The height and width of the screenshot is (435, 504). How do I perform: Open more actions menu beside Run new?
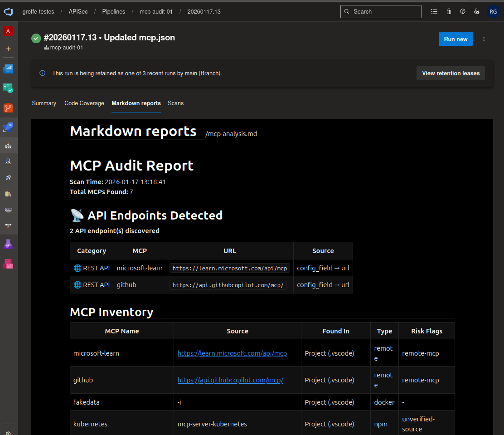[x=484, y=39]
